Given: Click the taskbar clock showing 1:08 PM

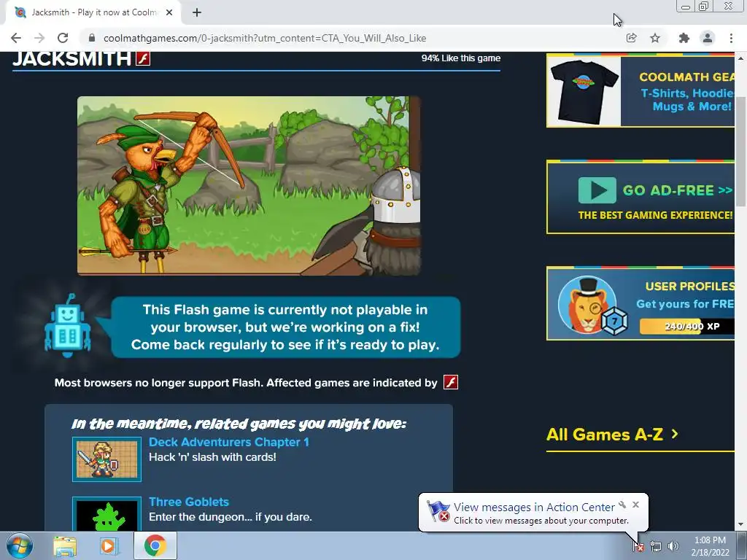Looking at the screenshot, I should click(x=710, y=546).
